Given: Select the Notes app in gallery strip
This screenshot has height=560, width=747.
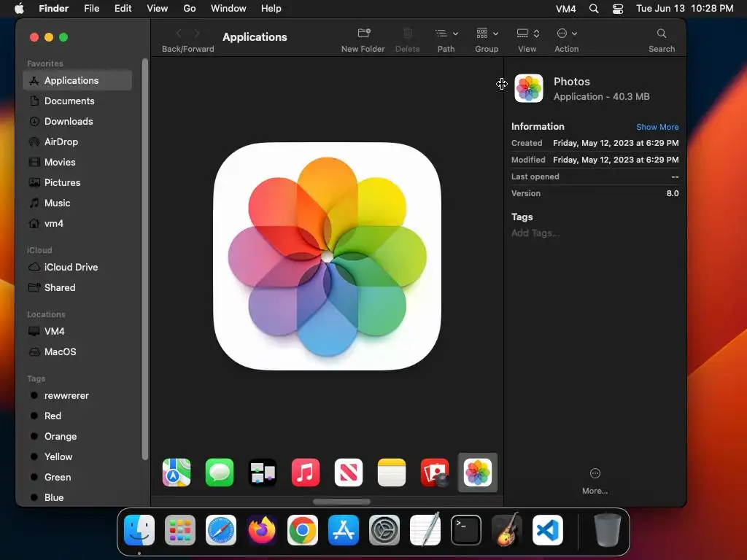Looking at the screenshot, I should [x=392, y=472].
